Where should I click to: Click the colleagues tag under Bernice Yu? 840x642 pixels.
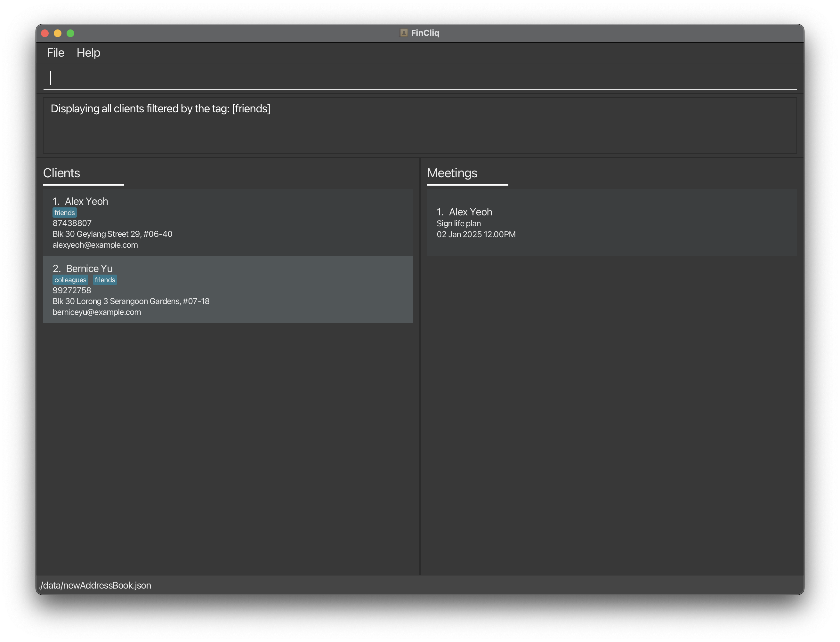click(70, 280)
